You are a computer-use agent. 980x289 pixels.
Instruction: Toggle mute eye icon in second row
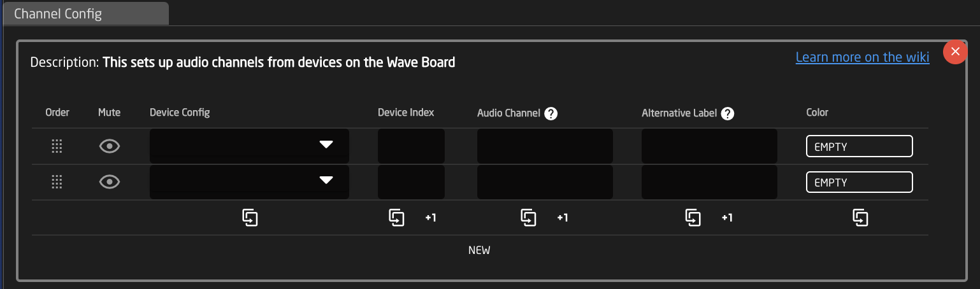coord(110,183)
